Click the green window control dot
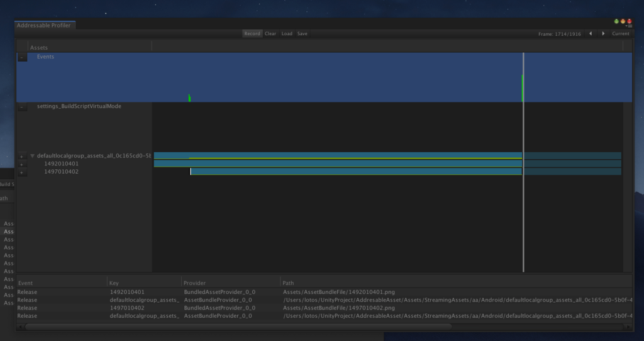 click(616, 21)
